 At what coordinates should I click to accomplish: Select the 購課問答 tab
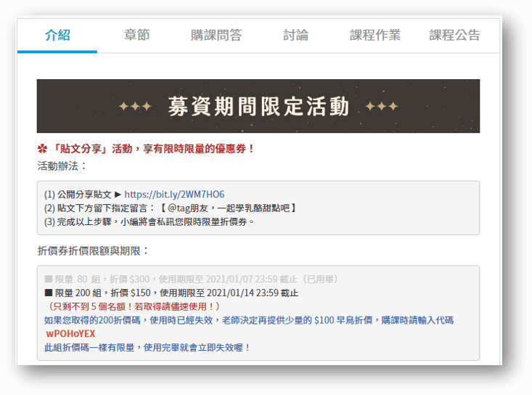pos(216,35)
